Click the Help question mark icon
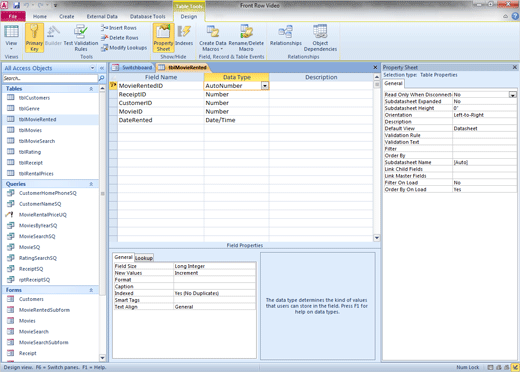 (515, 16)
